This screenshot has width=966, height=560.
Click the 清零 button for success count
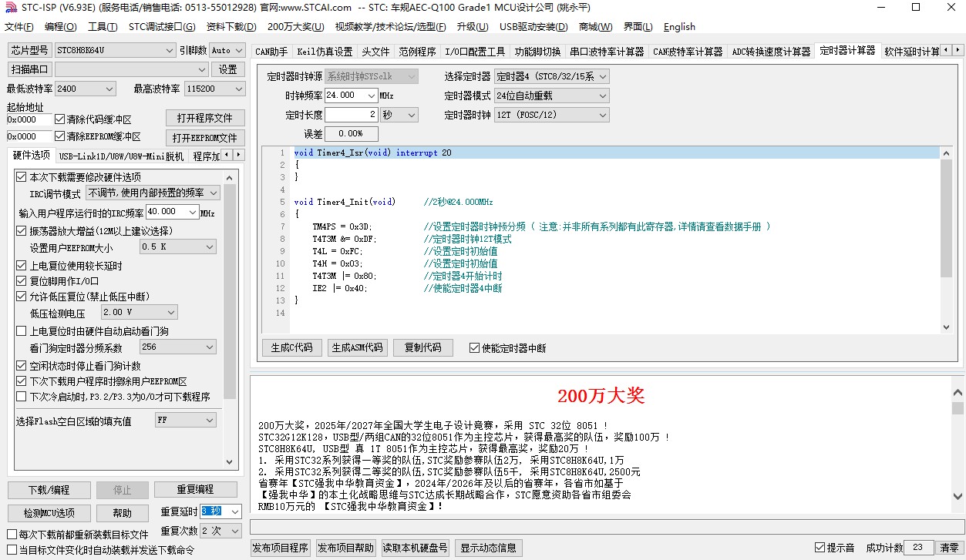pyautogui.click(x=950, y=548)
